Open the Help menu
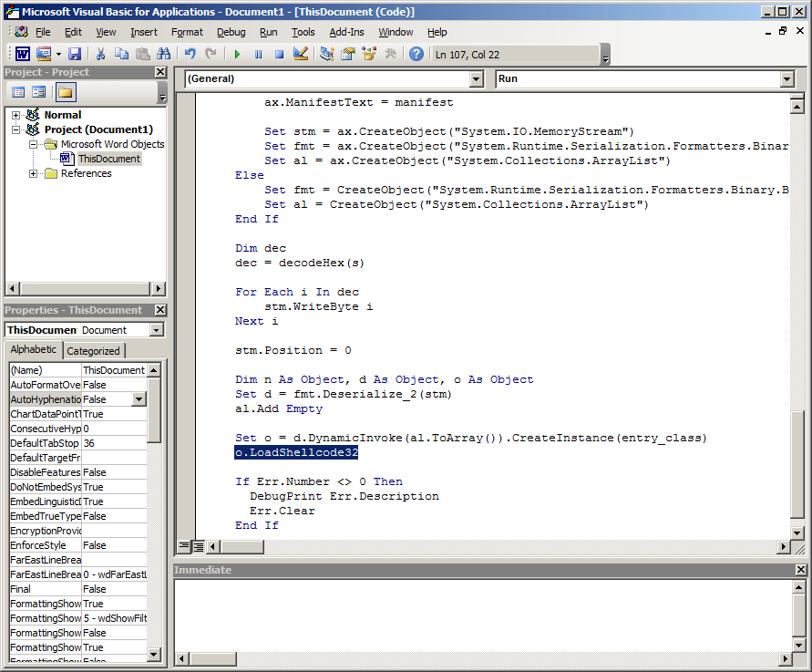812x672 pixels. click(437, 32)
